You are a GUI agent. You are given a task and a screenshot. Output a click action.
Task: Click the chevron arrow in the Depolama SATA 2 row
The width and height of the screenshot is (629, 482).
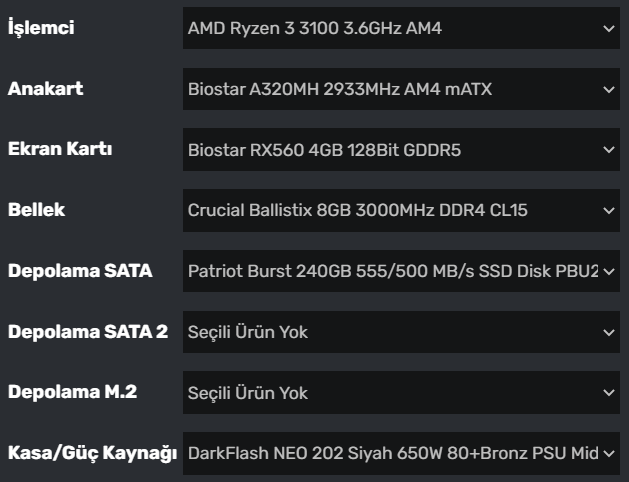click(x=609, y=332)
